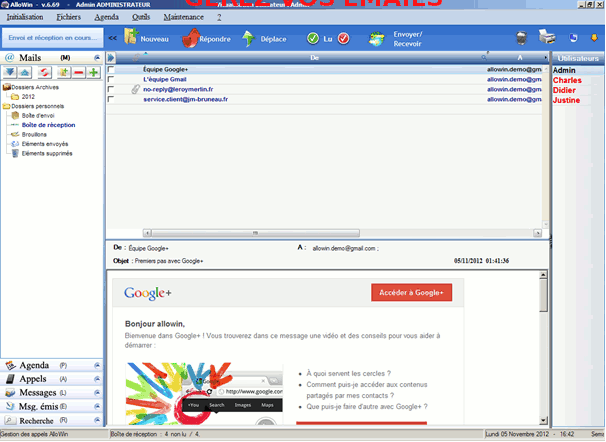Select the Boîte de réception folder
The width and height of the screenshot is (606, 442).
point(48,125)
